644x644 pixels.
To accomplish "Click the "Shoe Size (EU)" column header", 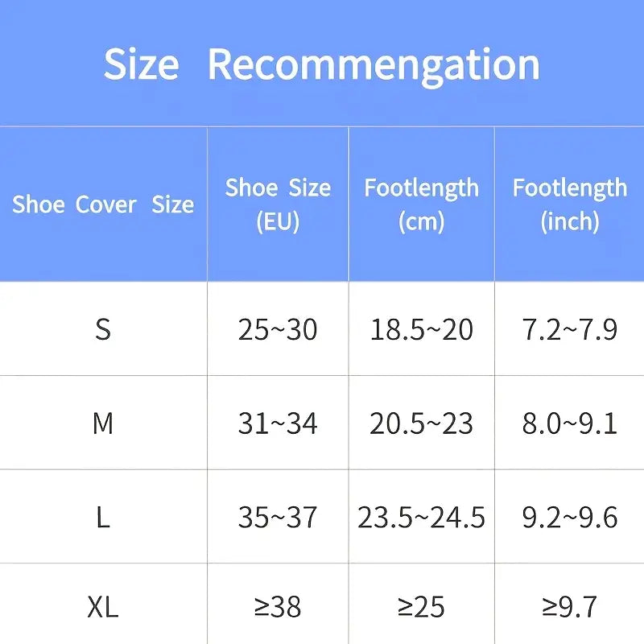I will pyautogui.click(x=278, y=204).
